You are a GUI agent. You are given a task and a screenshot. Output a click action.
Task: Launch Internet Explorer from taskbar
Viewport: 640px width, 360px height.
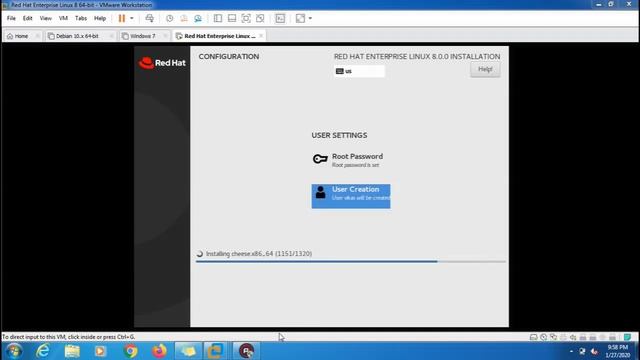[42, 351]
